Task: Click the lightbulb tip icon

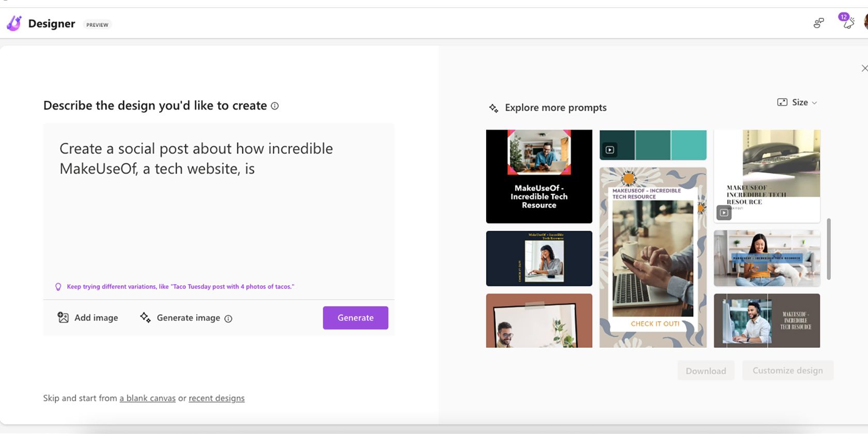Action: [58, 287]
